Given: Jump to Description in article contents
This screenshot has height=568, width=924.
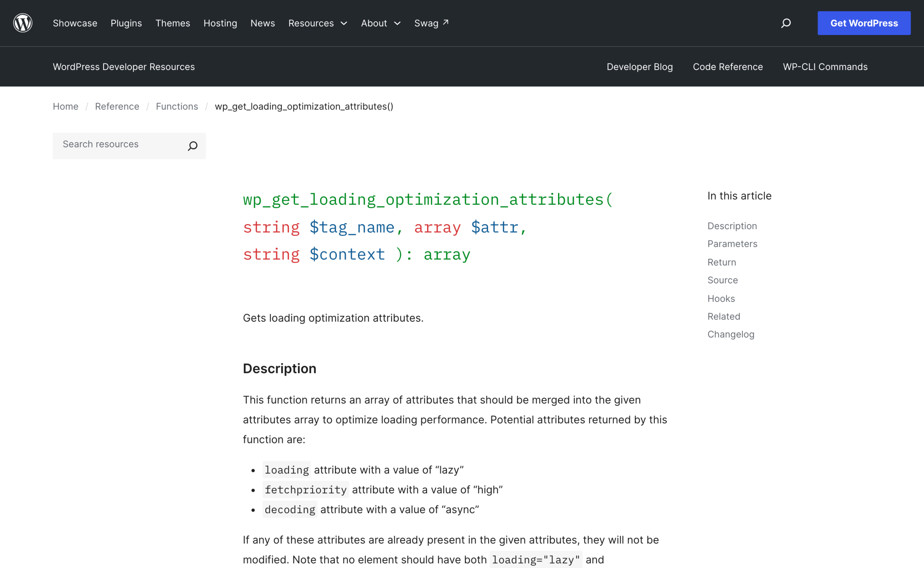Looking at the screenshot, I should point(732,226).
